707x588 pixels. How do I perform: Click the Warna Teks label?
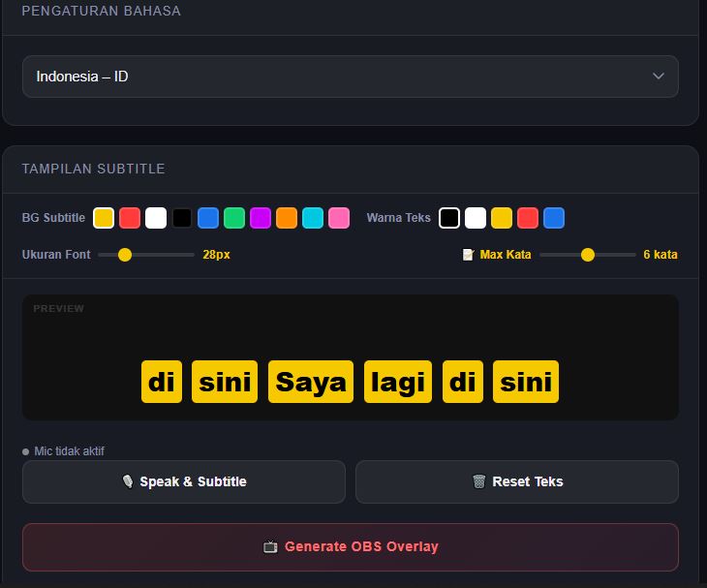click(399, 218)
